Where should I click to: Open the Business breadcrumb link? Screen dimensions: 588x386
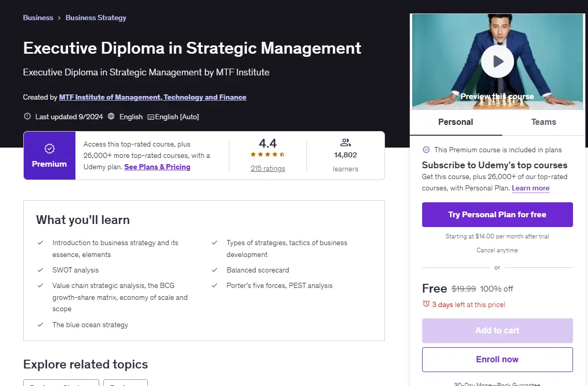[38, 18]
